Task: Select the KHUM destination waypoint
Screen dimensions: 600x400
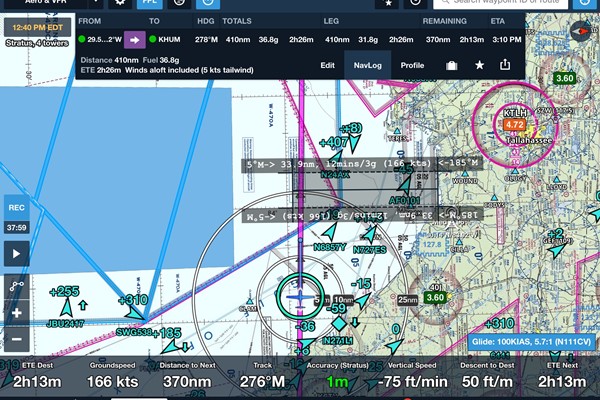Action: point(165,39)
